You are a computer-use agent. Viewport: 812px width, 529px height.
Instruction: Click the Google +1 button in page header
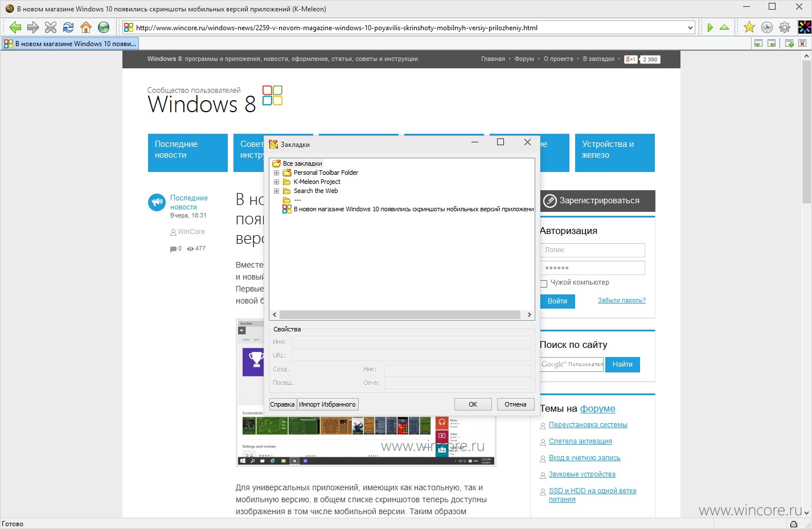pyautogui.click(x=630, y=59)
